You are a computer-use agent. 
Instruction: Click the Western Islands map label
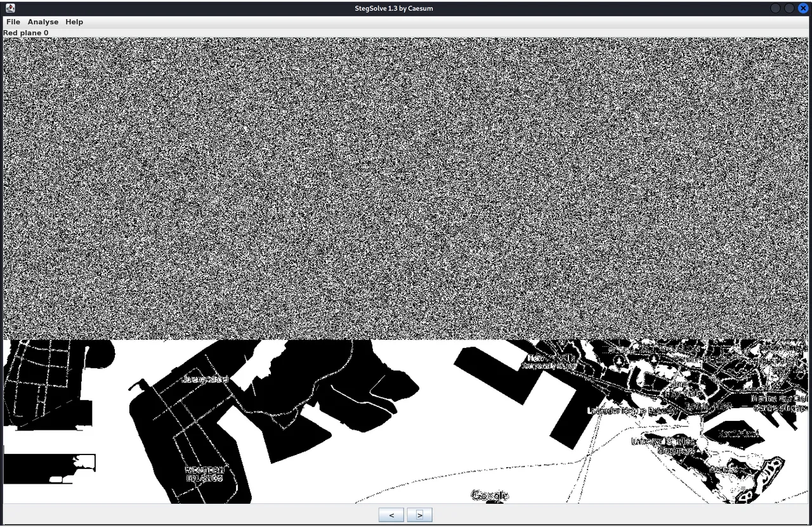click(204, 473)
